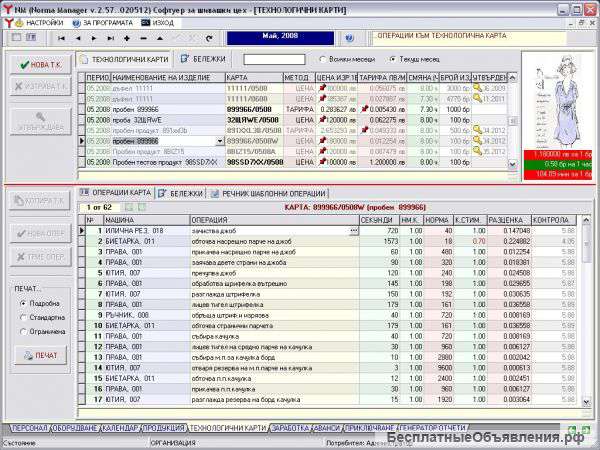Click pin icon in tariff cell of 899966/0508
600x450 pixels.
click(x=364, y=109)
